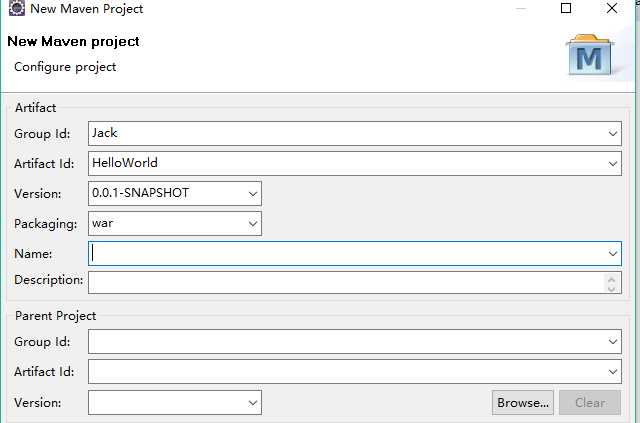Expand the Parent Project Version dropdown
This screenshot has width=640, height=423.
pyautogui.click(x=253, y=403)
